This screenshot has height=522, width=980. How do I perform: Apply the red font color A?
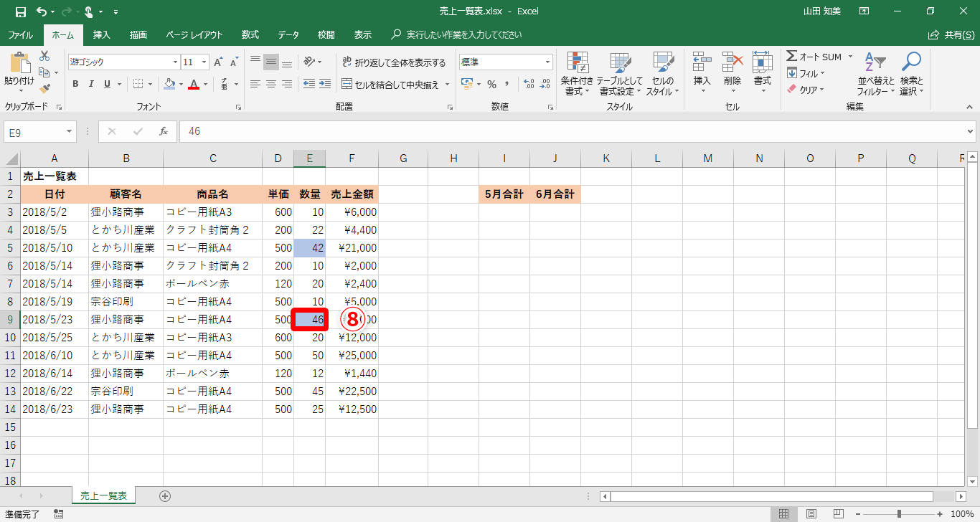tap(193, 84)
